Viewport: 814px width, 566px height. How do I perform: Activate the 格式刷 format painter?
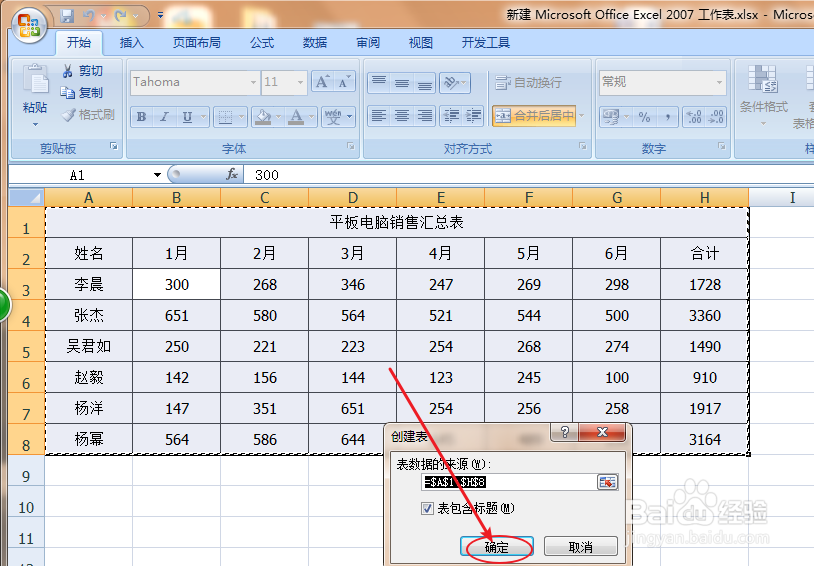[88, 115]
